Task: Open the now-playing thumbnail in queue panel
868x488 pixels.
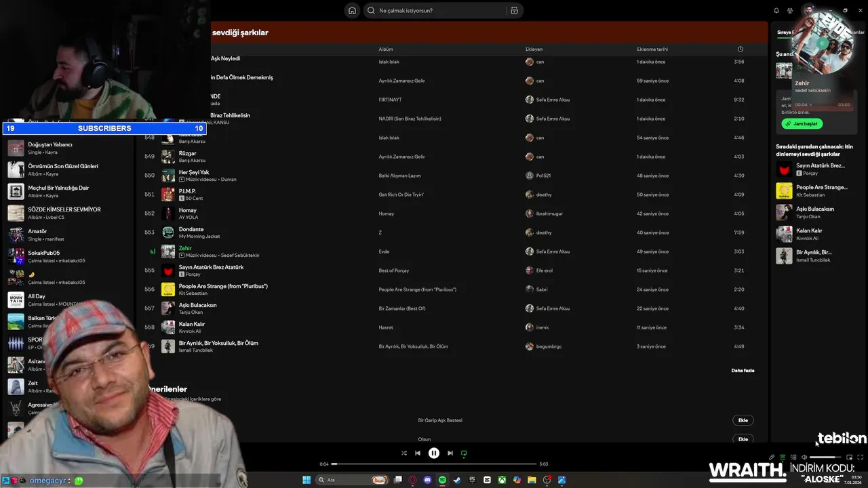Action: [x=784, y=70]
